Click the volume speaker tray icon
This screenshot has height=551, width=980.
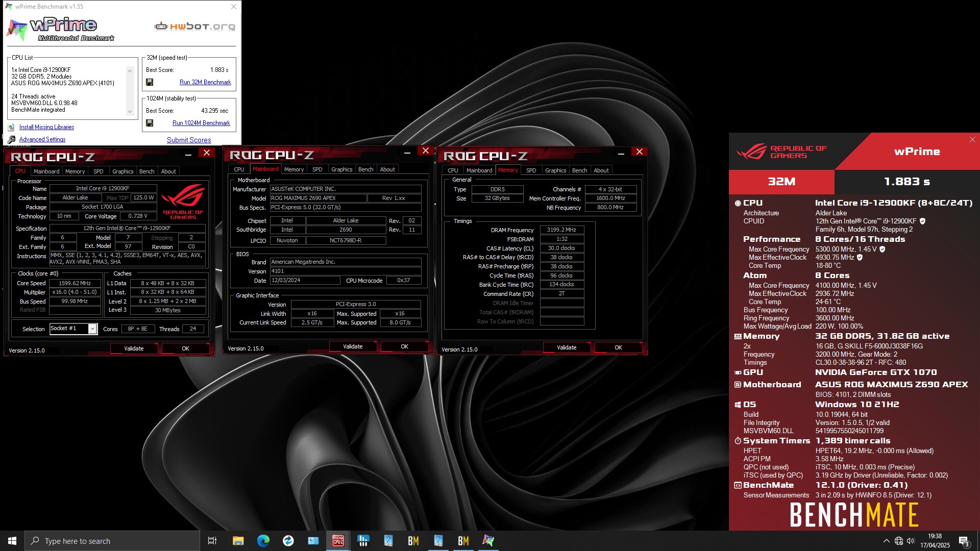click(x=911, y=541)
